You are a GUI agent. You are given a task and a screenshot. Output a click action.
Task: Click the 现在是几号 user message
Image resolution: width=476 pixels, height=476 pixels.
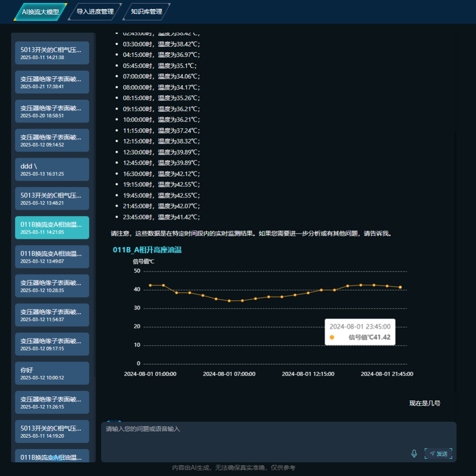coord(424,403)
